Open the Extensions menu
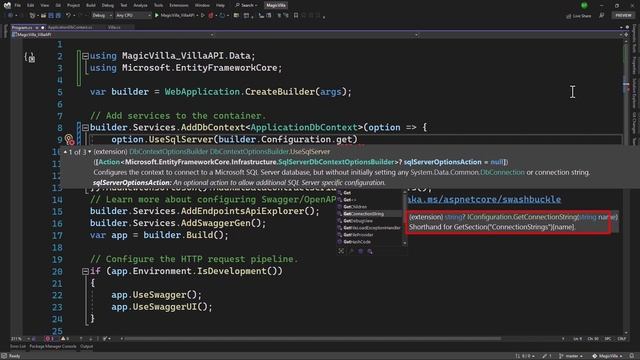 179,5
